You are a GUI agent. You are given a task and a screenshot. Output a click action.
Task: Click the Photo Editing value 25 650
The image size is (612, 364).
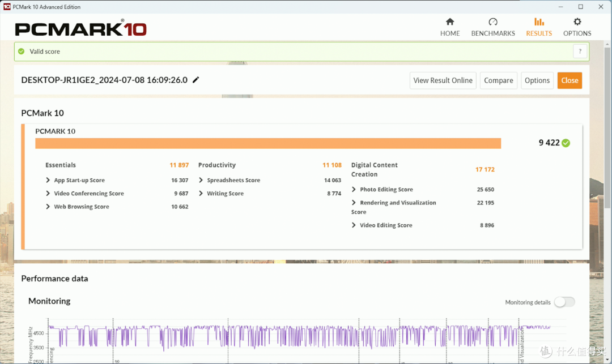[x=485, y=190]
